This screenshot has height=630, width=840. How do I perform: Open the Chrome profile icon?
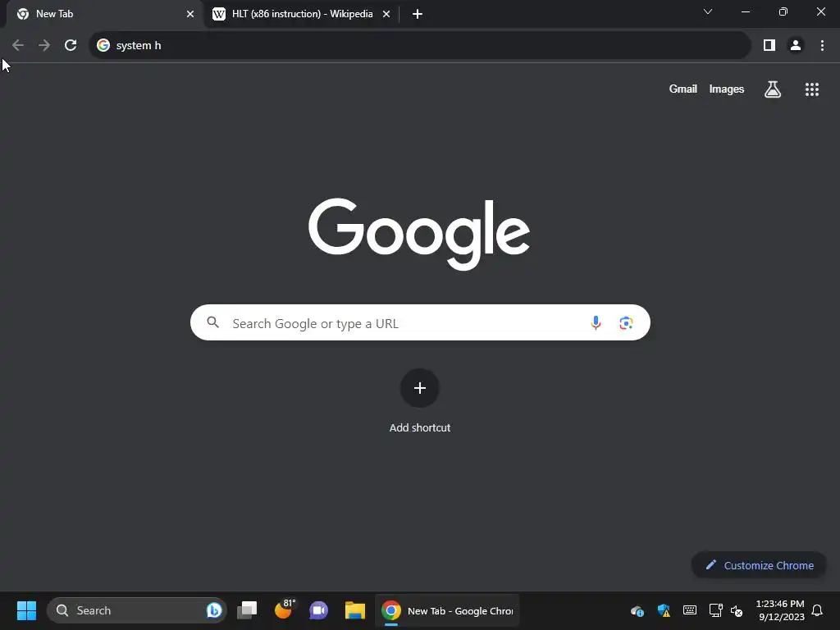[x=796, y=46]
